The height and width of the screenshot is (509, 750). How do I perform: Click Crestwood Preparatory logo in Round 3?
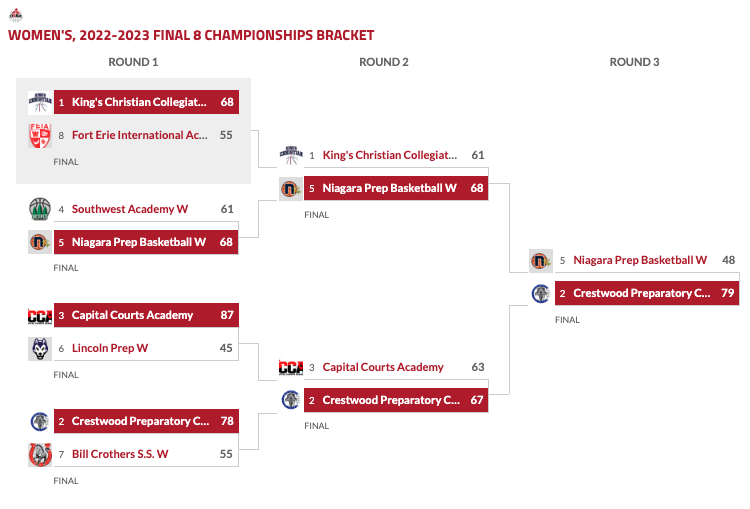click(x=541, y=293)
